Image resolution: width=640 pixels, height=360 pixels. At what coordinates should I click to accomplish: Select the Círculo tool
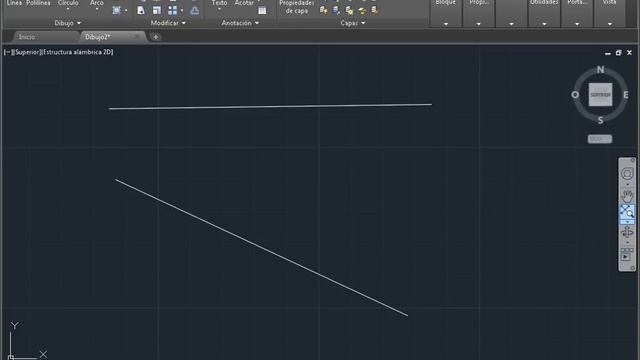[68, 3]
